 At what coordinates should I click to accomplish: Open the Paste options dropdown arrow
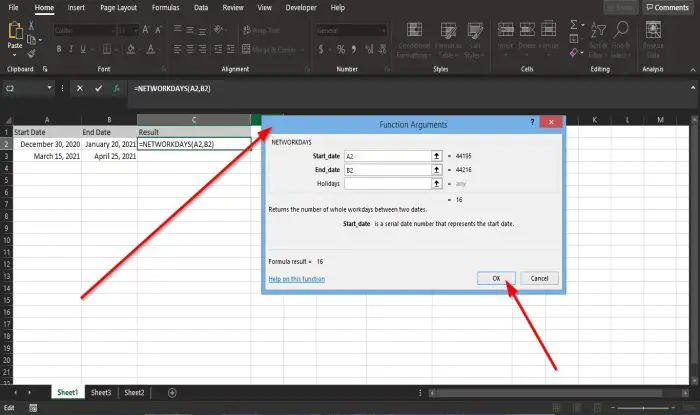[15, 55]
